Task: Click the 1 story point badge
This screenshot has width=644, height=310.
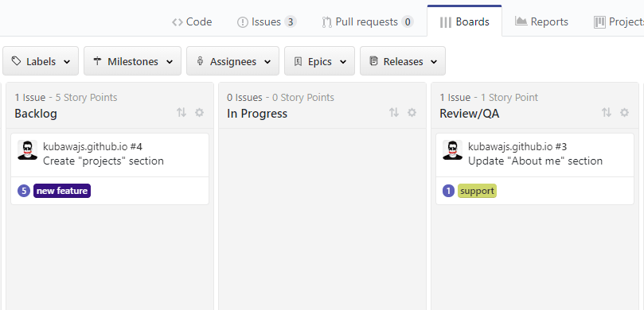Action: (448, 191)
